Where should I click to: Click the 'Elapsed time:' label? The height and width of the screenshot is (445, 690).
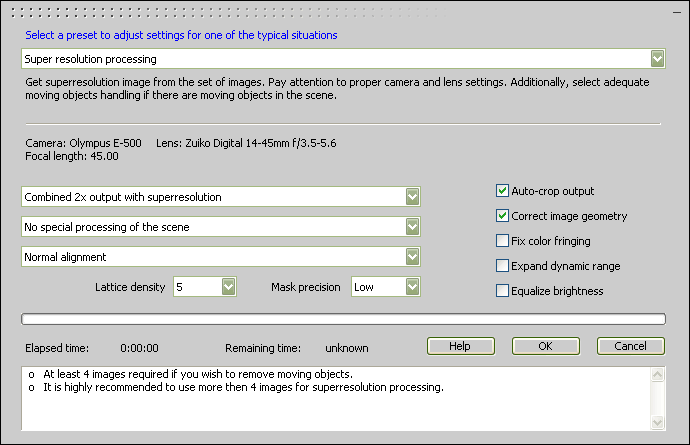(x=57, y=348)
